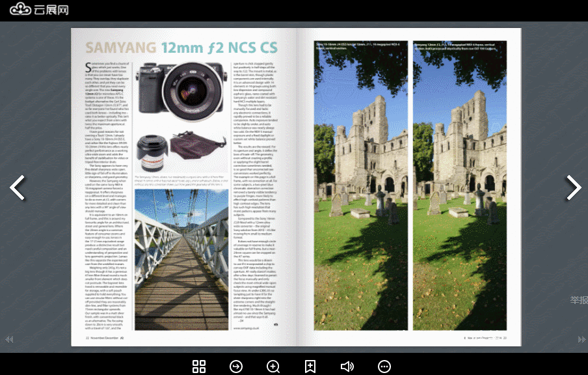The height and width of the screenshot is (375, 588).
Task: Click the 举报 report button
Action: (x=579, y=299)
